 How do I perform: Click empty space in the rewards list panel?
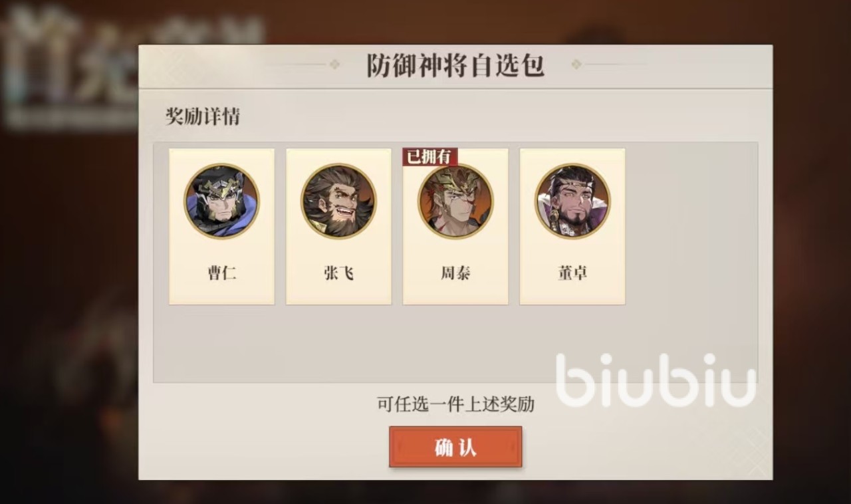(691, 266)
